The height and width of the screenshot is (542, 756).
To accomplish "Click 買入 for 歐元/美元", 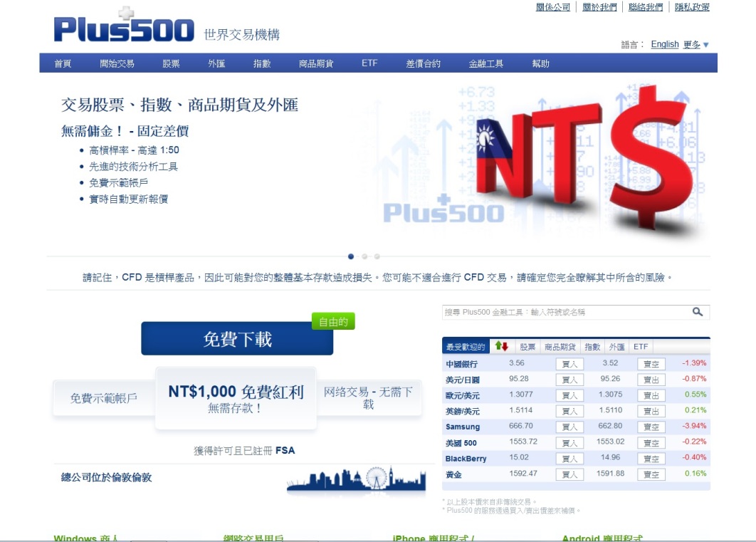I will pyautogui.click(x=569, y=395).
